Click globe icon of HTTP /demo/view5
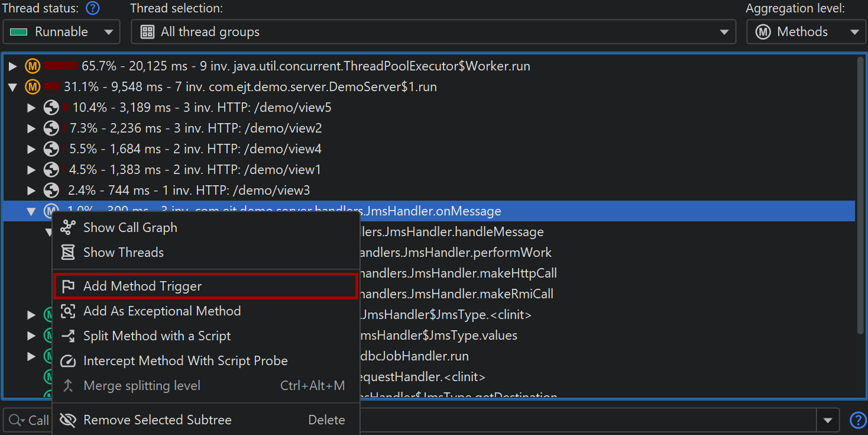 (51, 108)
